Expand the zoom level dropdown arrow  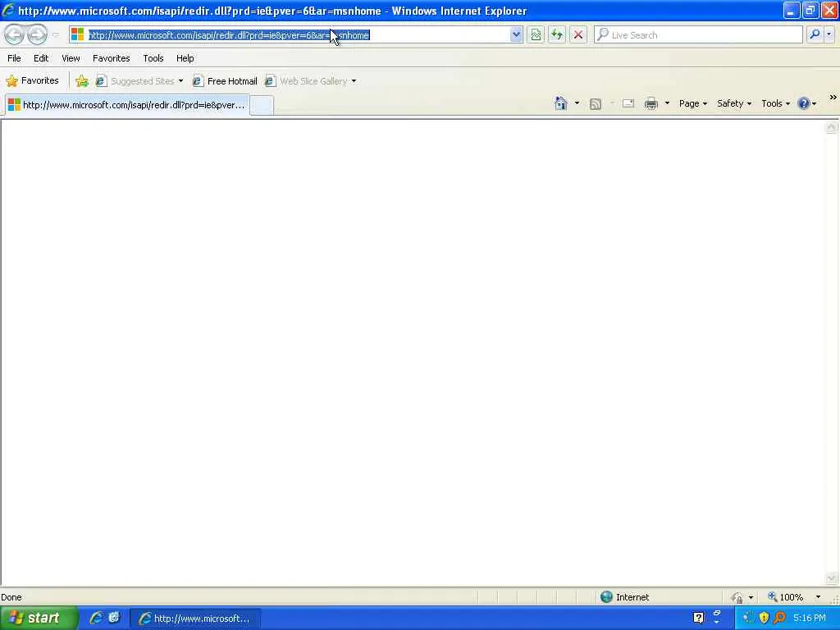pos(818,597)
